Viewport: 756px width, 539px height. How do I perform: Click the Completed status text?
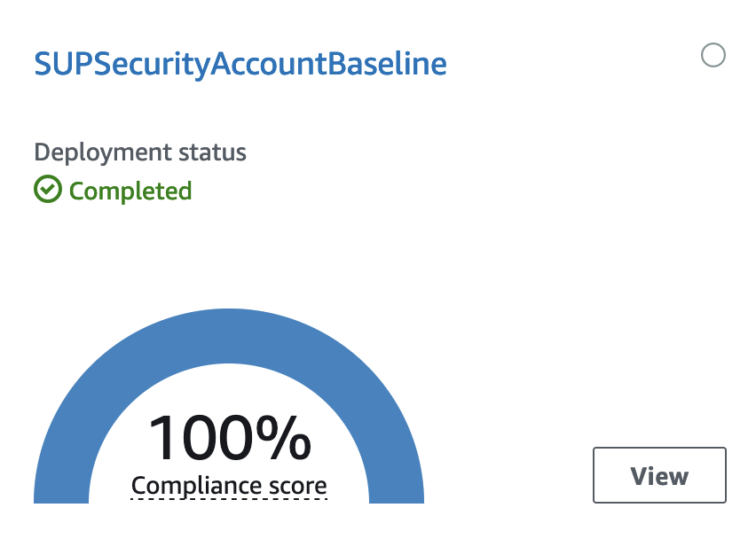coord(130,191)
